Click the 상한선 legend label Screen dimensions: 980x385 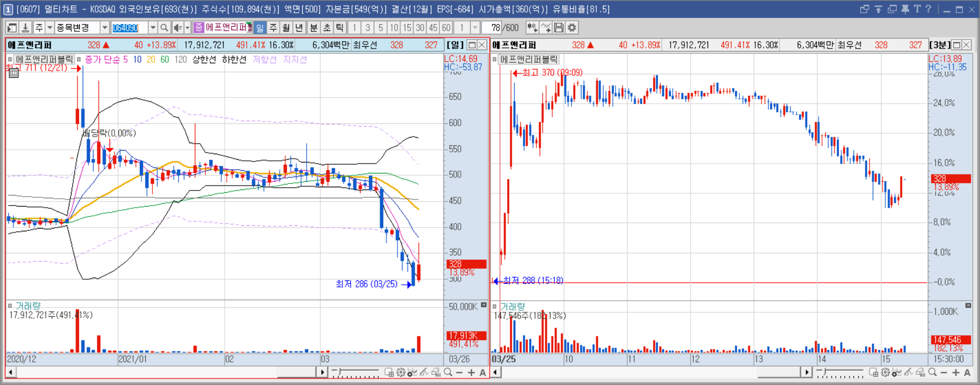click(204, 59)
